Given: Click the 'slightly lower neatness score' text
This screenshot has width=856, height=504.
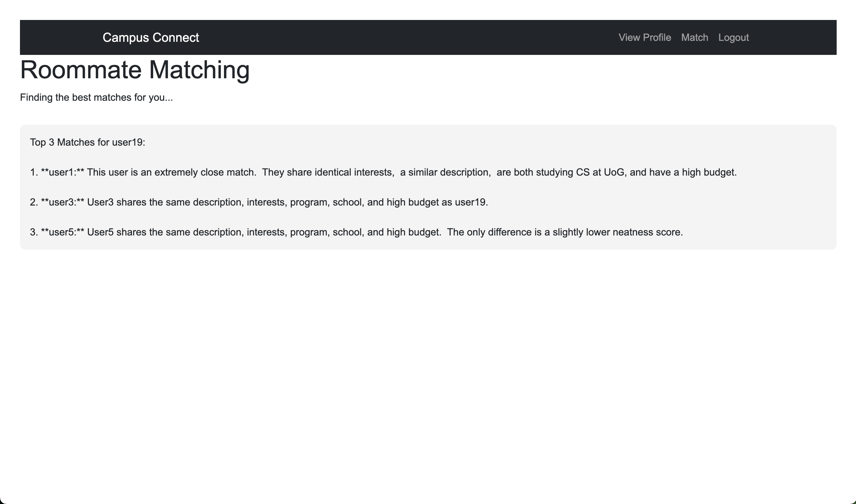Looking at the screenshot, I should (x=617, y=232).
